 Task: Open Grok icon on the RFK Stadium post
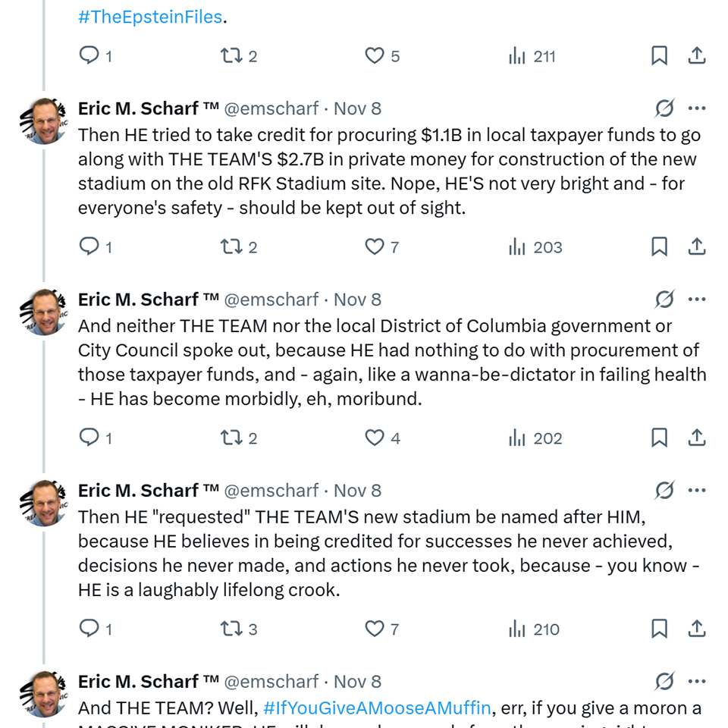[x=664, y=108]
